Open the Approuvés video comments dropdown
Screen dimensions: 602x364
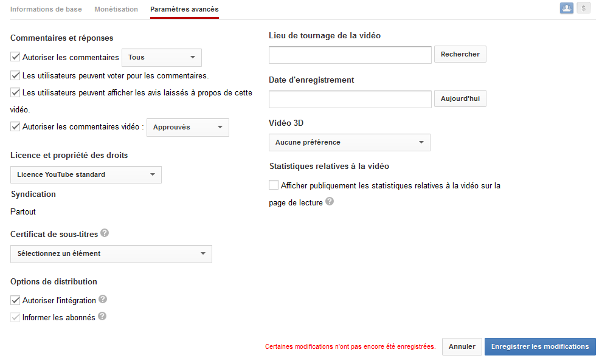[188, 128]
